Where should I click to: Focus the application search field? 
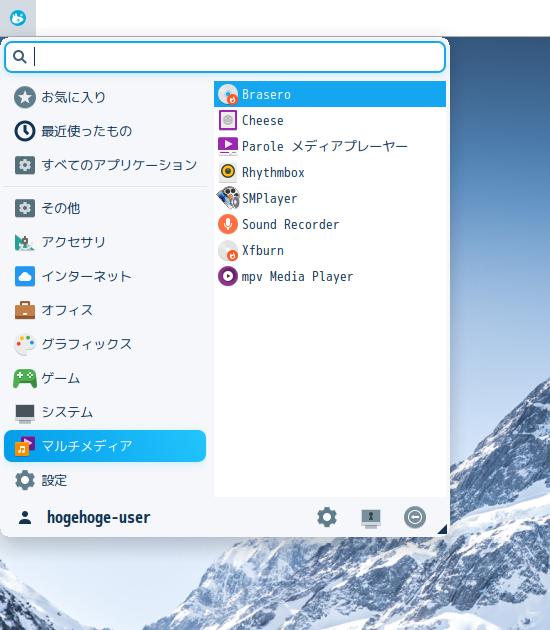coord(225,57)
